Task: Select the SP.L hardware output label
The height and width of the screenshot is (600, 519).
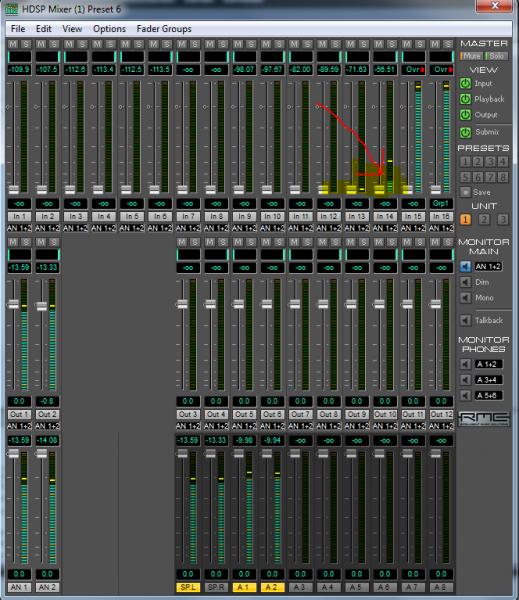Action: click(x=188, y=587)
